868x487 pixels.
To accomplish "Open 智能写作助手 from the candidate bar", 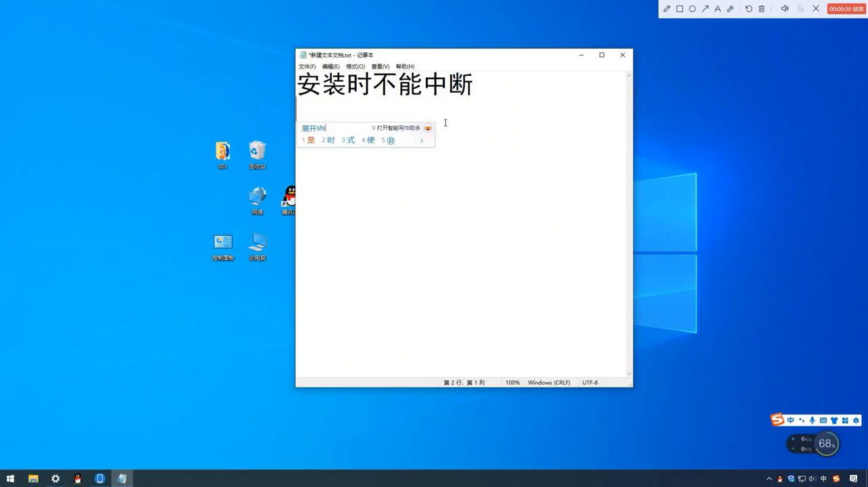I will pyautogui.click(x=396, y=127).
